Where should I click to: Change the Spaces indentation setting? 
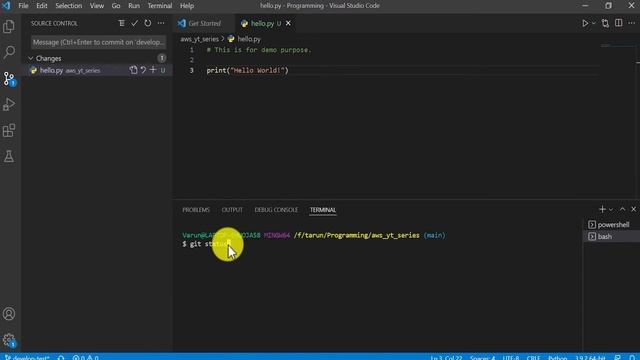click(482, 357)
